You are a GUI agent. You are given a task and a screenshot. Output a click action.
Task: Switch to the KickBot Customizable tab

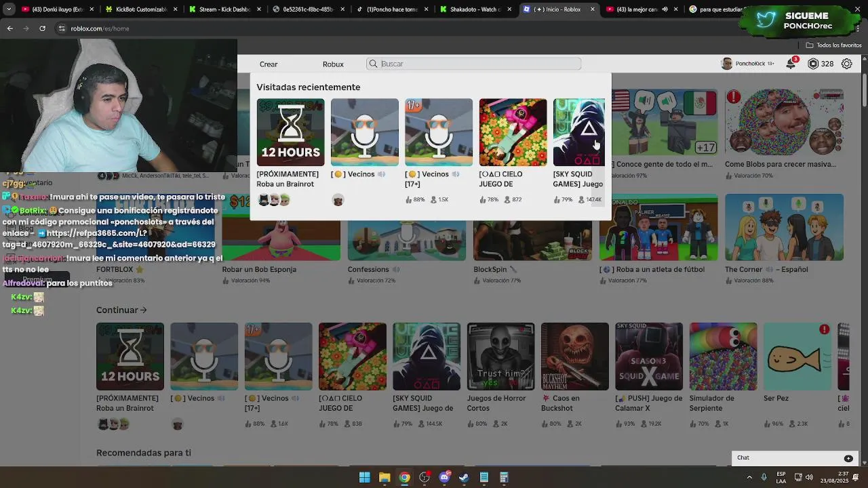[140, 9]
